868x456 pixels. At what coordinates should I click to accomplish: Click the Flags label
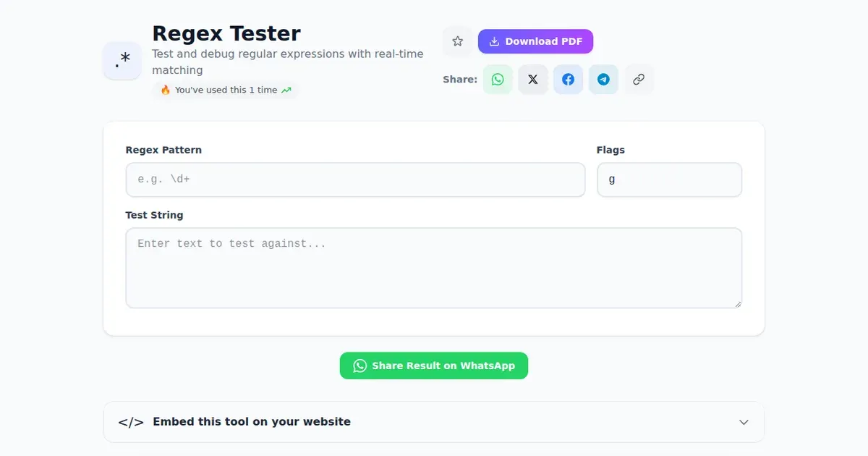tap(610, 150)
